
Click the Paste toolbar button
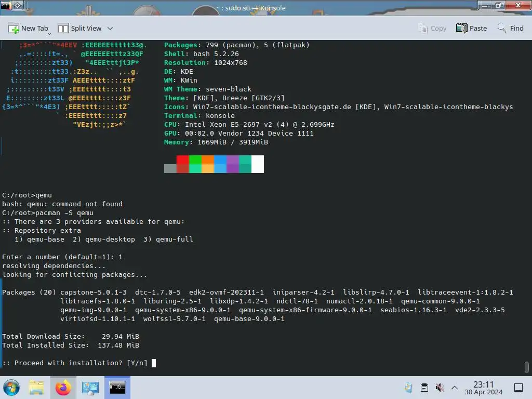click(x=471, y=28)
